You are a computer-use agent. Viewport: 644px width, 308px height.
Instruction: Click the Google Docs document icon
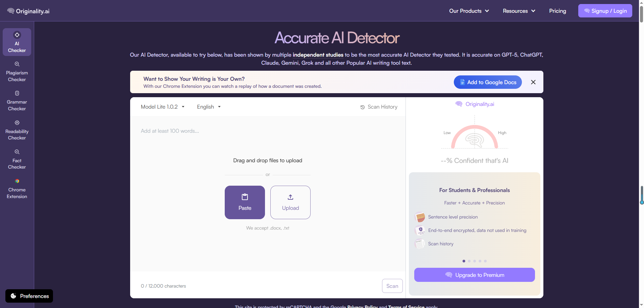click(x=462, y=82)
